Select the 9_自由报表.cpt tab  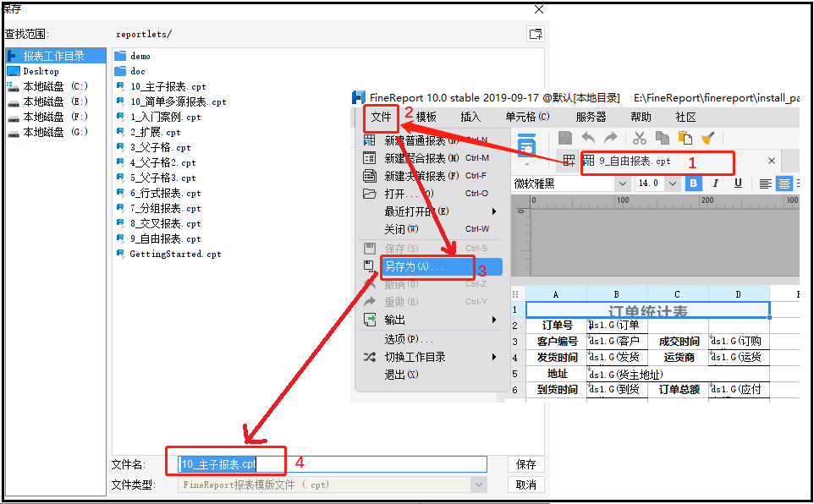[x=635, y=162]
